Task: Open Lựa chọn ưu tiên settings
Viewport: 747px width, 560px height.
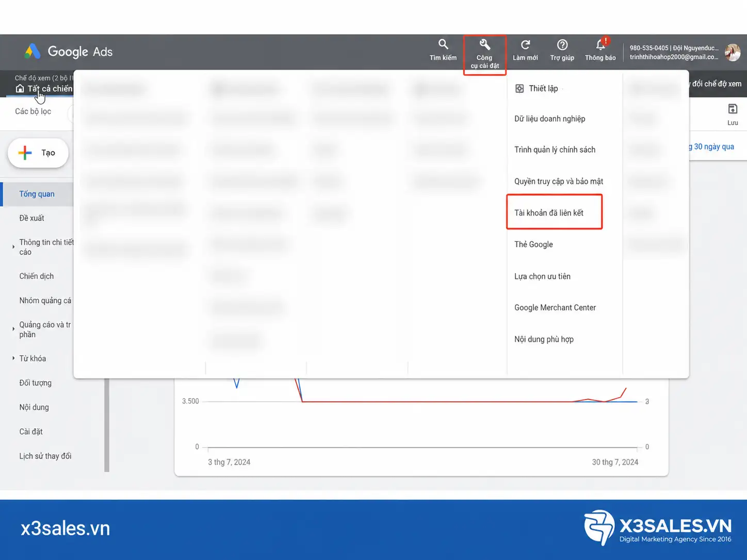Action: [542, 276]
